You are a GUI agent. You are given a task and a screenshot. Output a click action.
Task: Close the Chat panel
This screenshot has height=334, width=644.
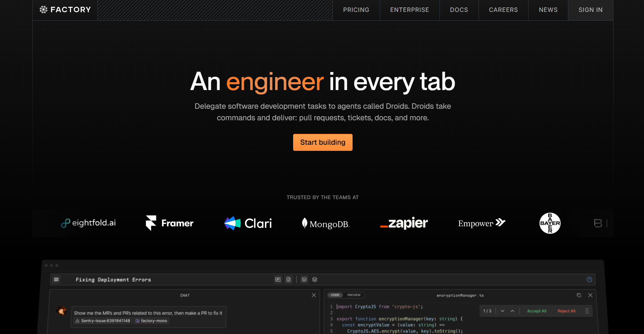coord(314,295)
